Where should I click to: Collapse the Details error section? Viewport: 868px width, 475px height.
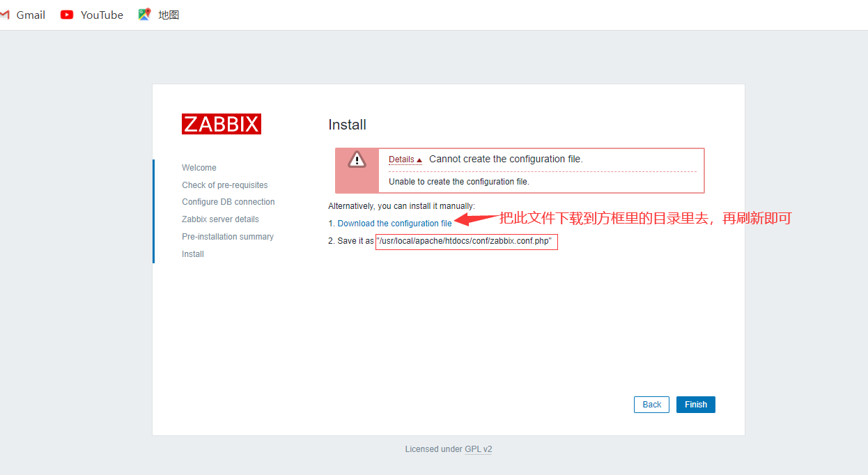coord(405,159)
